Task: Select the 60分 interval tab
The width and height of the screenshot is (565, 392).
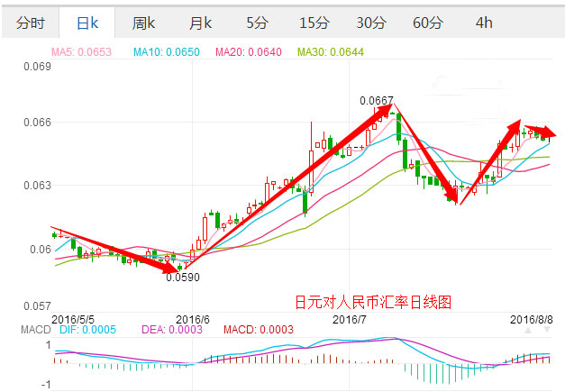Action: point(428,23)
